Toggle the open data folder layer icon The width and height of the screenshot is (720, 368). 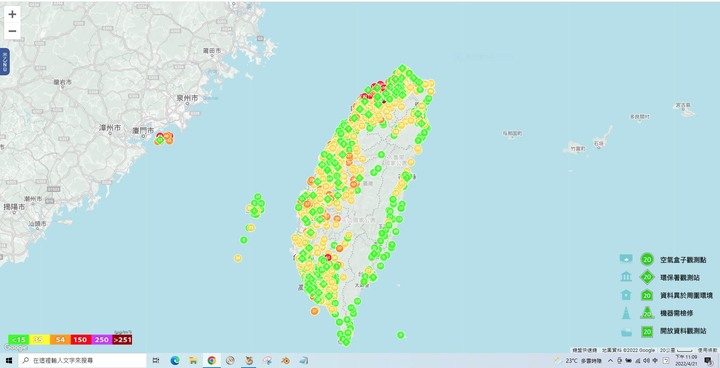point(626,331)
